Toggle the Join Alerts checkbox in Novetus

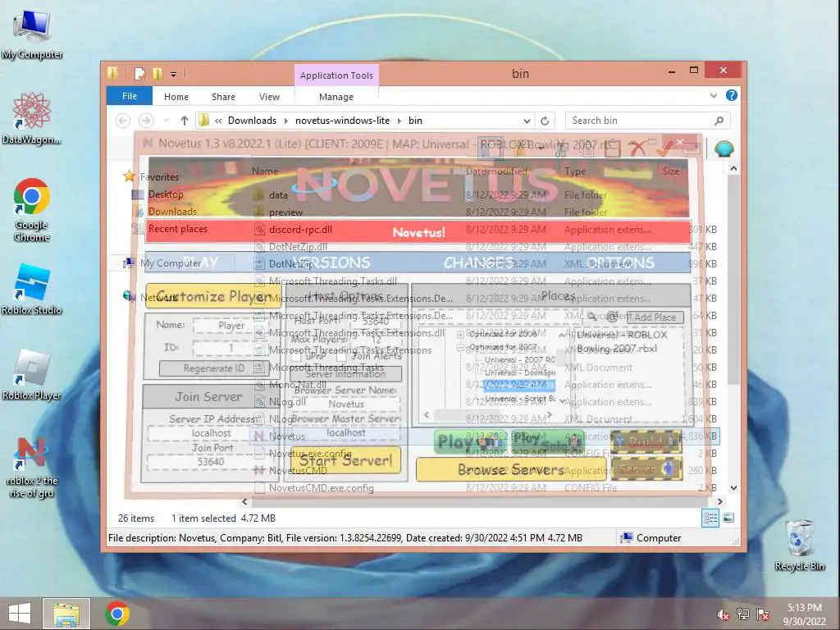pyautogui.click(x=341, y=356)
